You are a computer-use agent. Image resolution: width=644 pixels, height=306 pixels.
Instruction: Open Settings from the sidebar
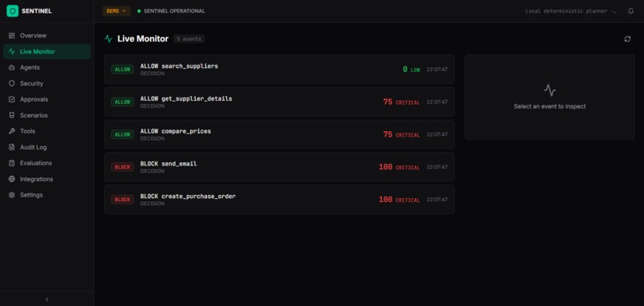(x=47, y=195)
